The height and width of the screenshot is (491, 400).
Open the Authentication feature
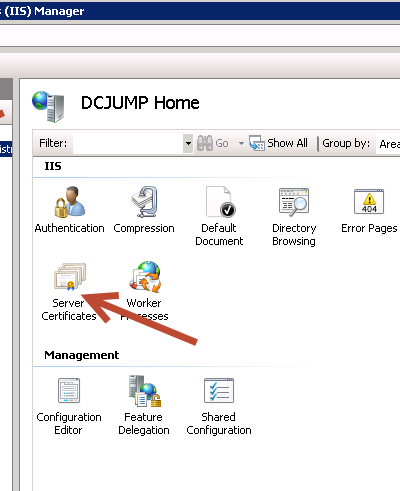click(x=70, y=210)
